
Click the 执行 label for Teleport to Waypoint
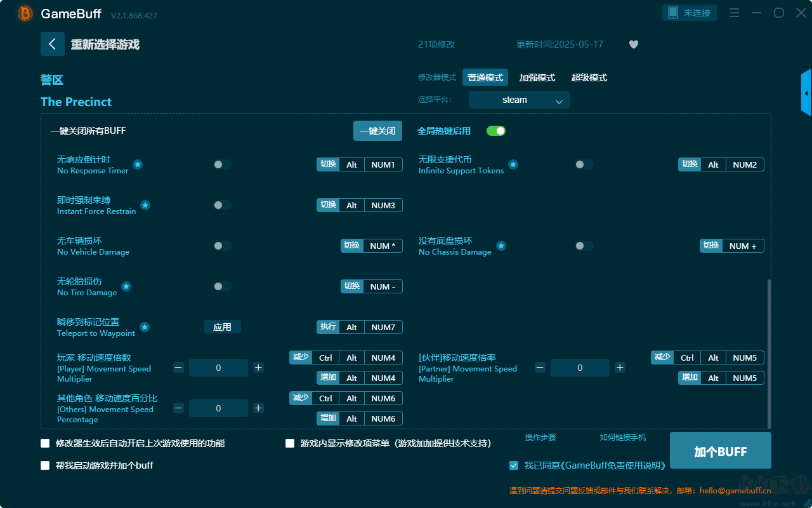pyautogui.click(x=328, y=327)
